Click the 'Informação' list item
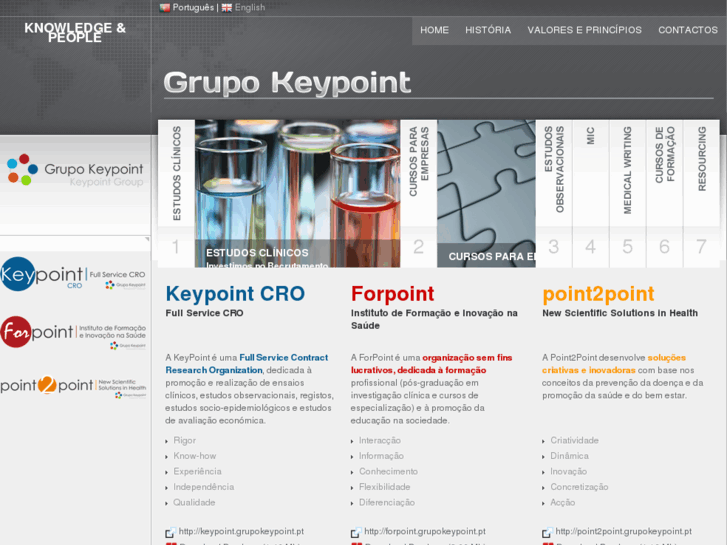 tap(381, 456)
